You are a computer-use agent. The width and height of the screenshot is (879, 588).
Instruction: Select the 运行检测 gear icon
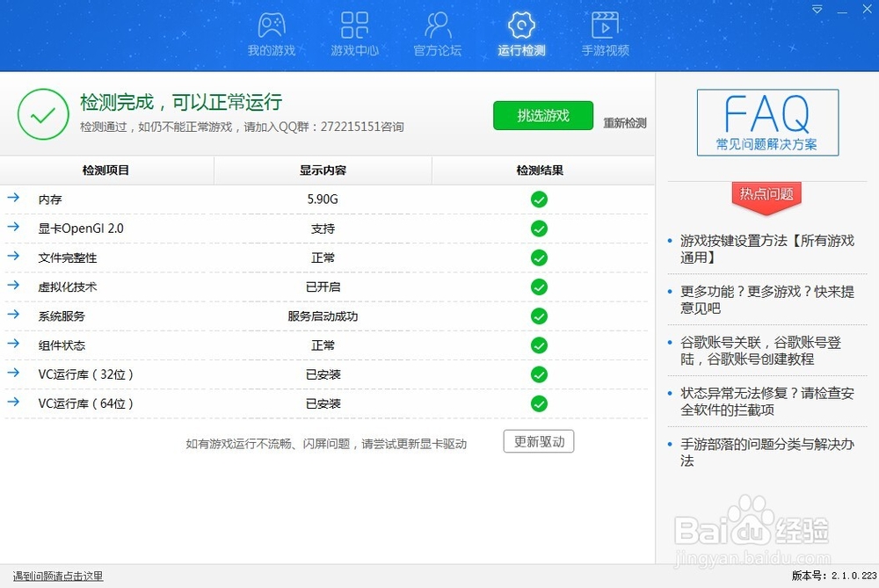click(x=521, y=26)
